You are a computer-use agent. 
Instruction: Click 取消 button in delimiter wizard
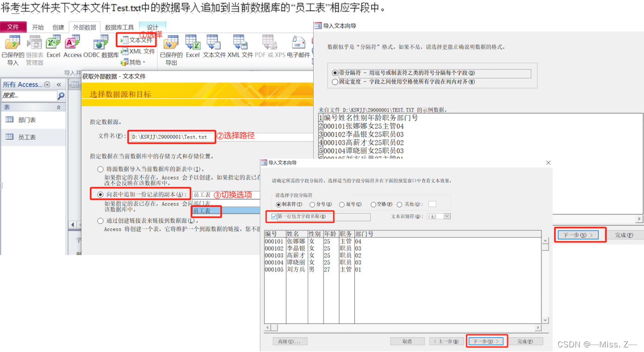coord(407,341)
